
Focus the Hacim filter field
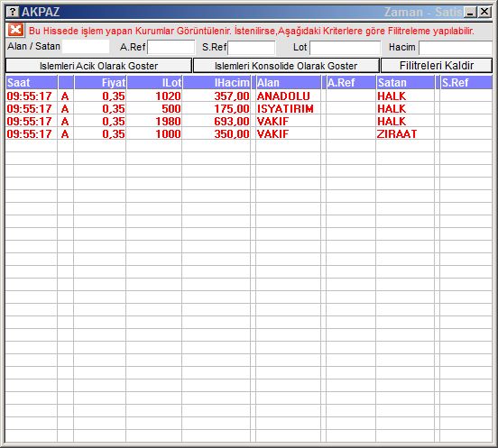(456, 48)
